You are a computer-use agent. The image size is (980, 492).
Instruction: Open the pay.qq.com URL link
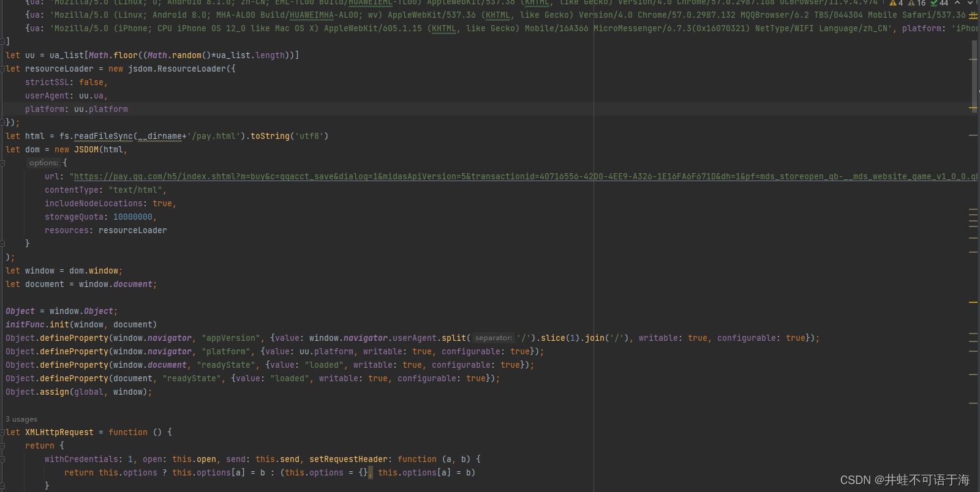(526, 176)
